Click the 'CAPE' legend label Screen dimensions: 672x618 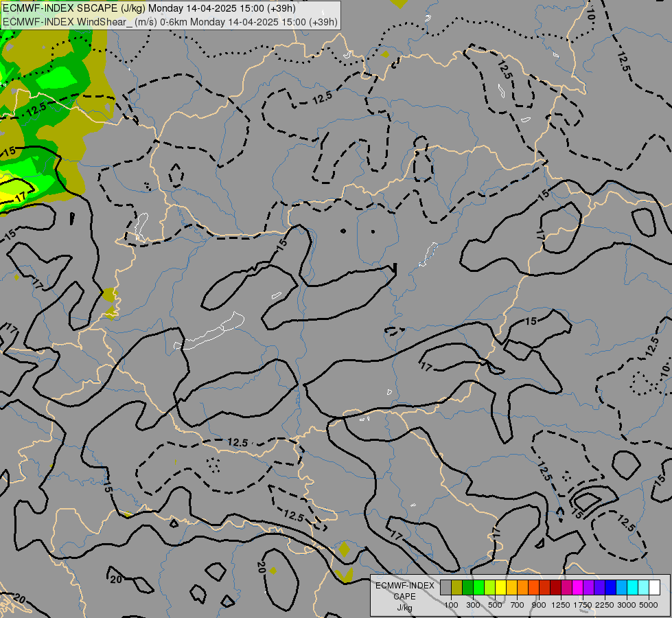click(404, 597)
